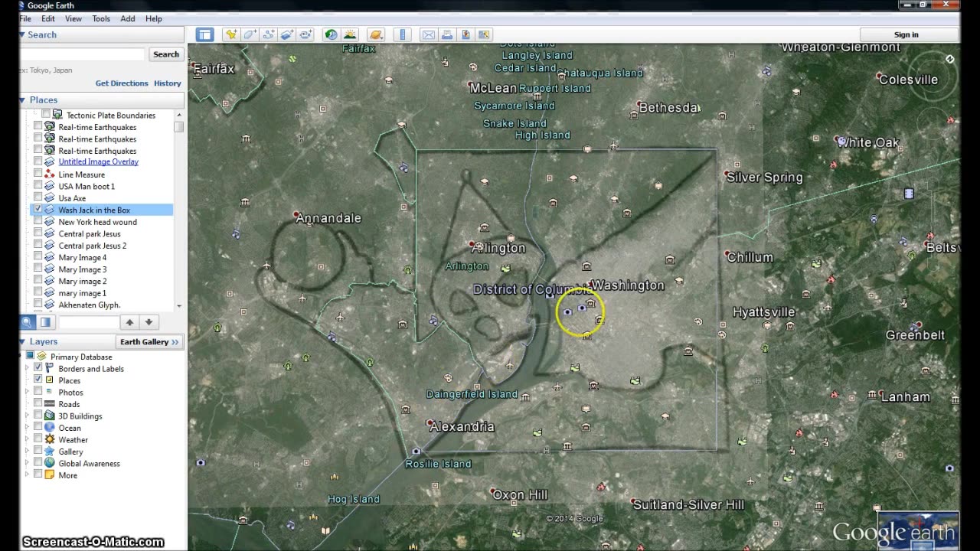Viewport: 980px width, 551px height.
Task: Open the View menu
Action: [x=73, y=18]
